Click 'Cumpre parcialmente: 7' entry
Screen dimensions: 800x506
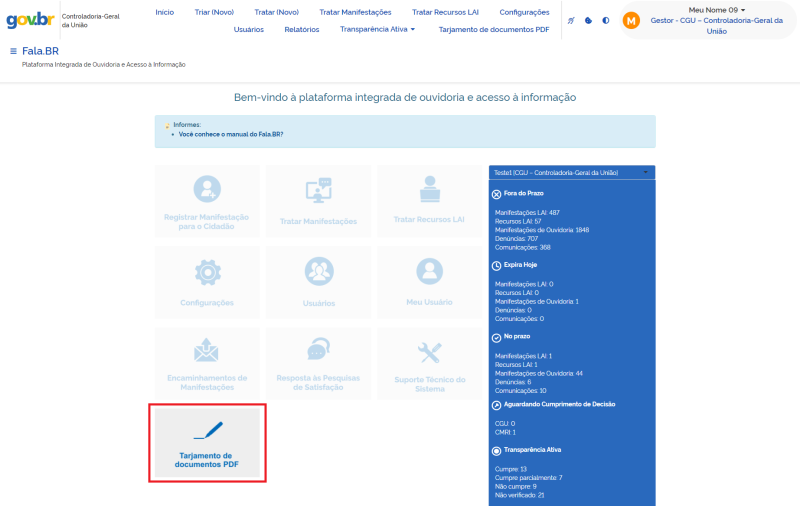coord(529,477)
